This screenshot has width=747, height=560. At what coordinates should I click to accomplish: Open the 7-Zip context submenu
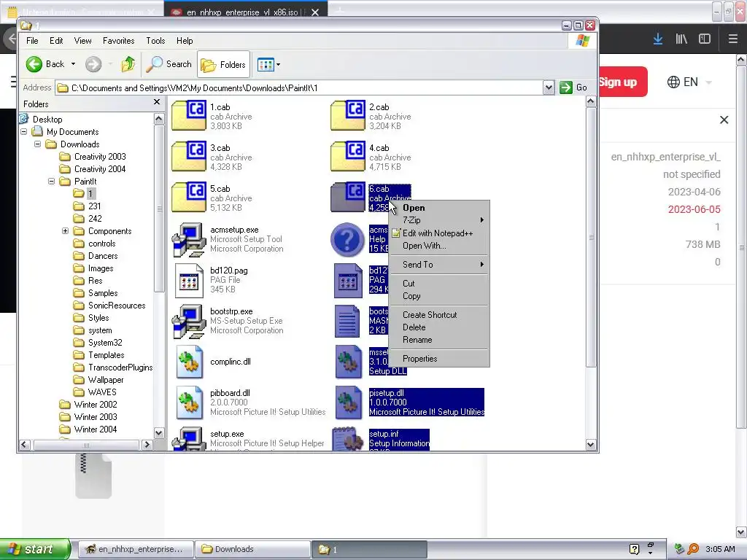[x=439, y=220]
